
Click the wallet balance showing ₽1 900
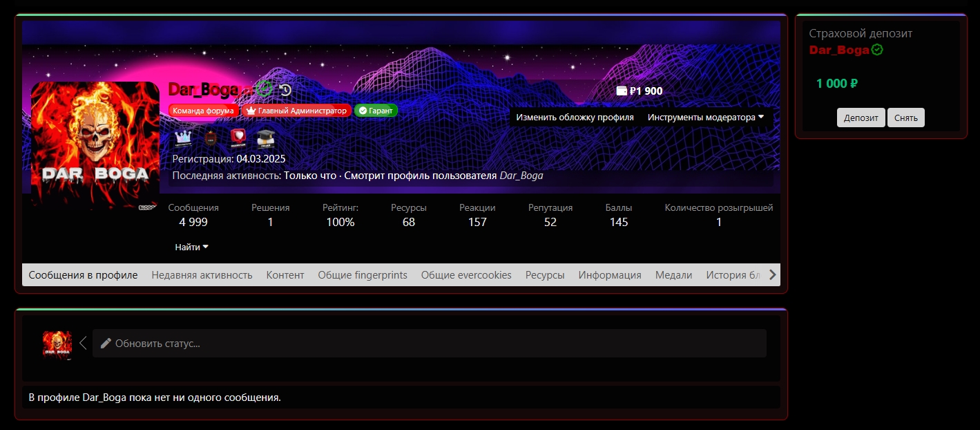639,91
